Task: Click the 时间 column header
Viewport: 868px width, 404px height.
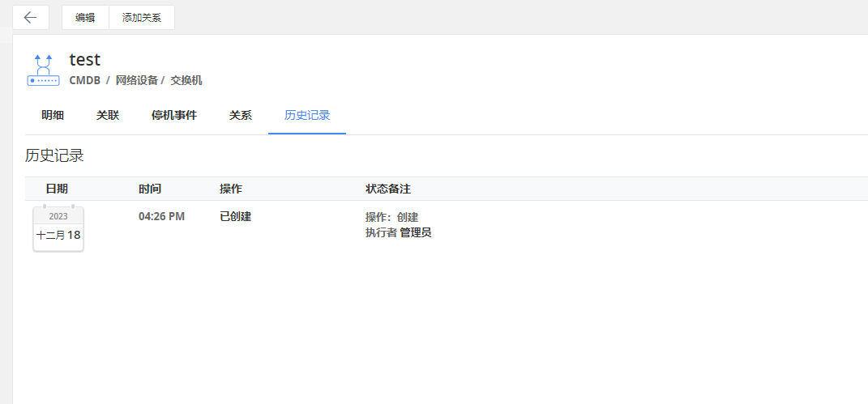Action: (x=150, y=189)
